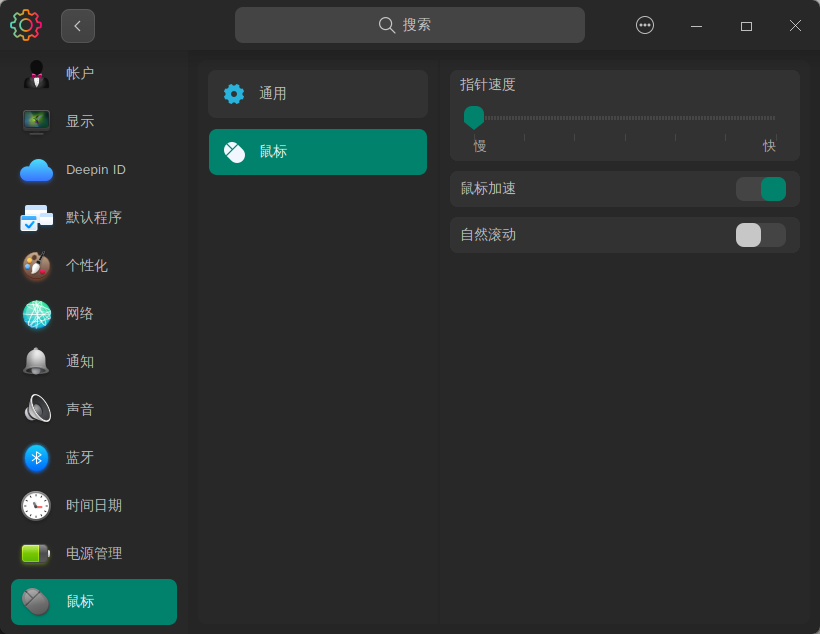Maximize the settings window
Image resolution: width=820 pixels, height=634 pixels.
tap(746, 26)
